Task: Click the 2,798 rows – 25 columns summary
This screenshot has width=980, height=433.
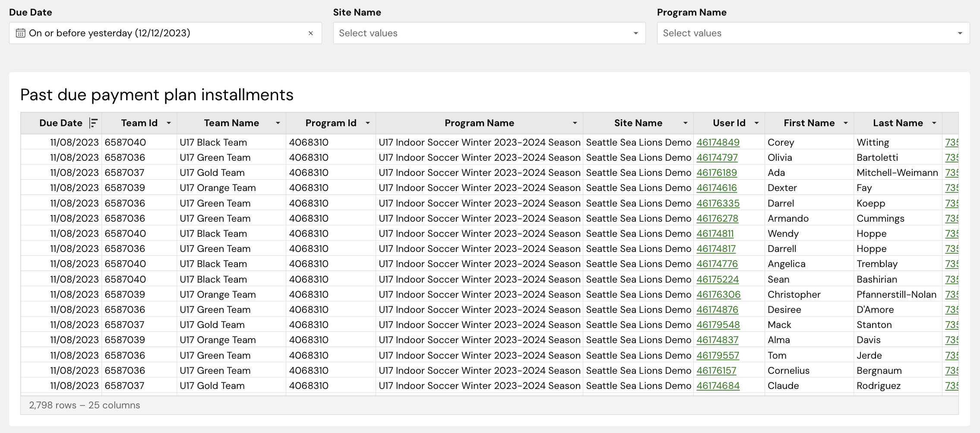Action: click(85, 405)
